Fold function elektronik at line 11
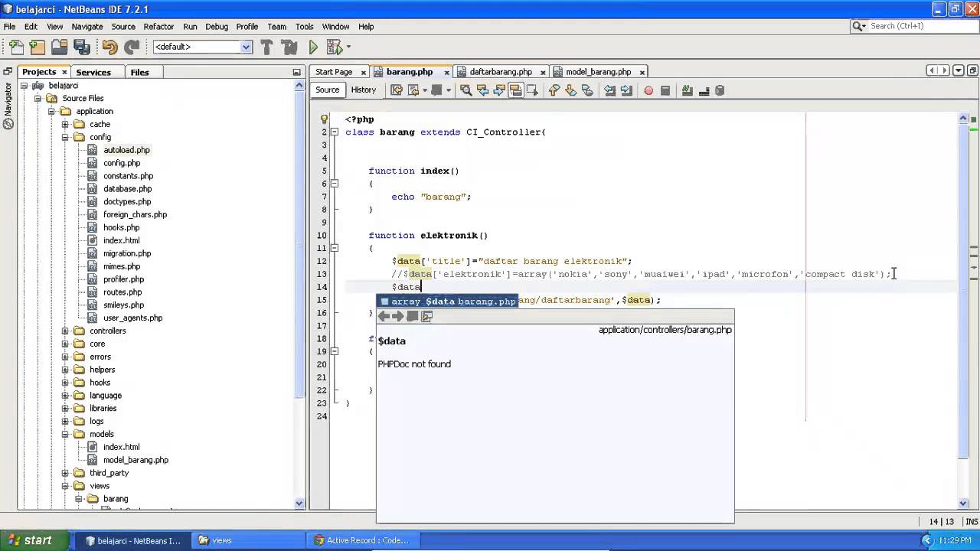The height and width of the screenshot is (551, 980). click(x=335, y=249)
